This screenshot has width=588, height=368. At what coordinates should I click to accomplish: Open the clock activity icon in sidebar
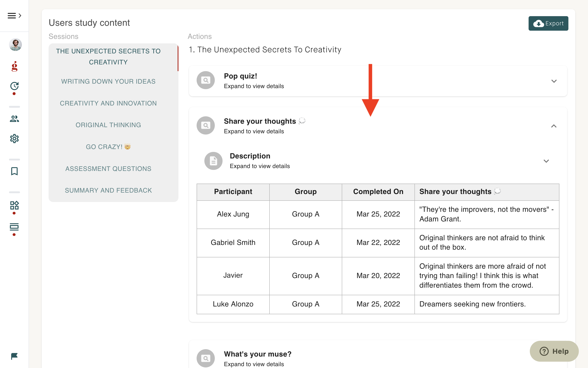(14, 86)
